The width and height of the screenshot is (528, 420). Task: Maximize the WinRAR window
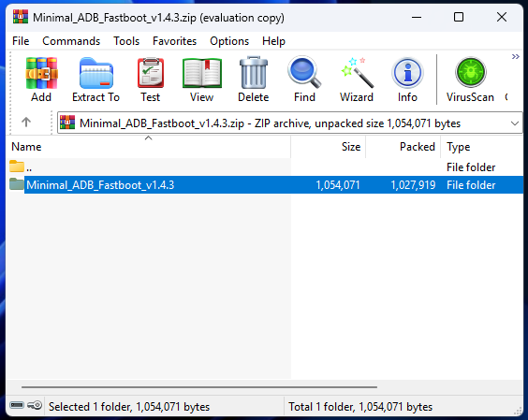pos(459,17)
